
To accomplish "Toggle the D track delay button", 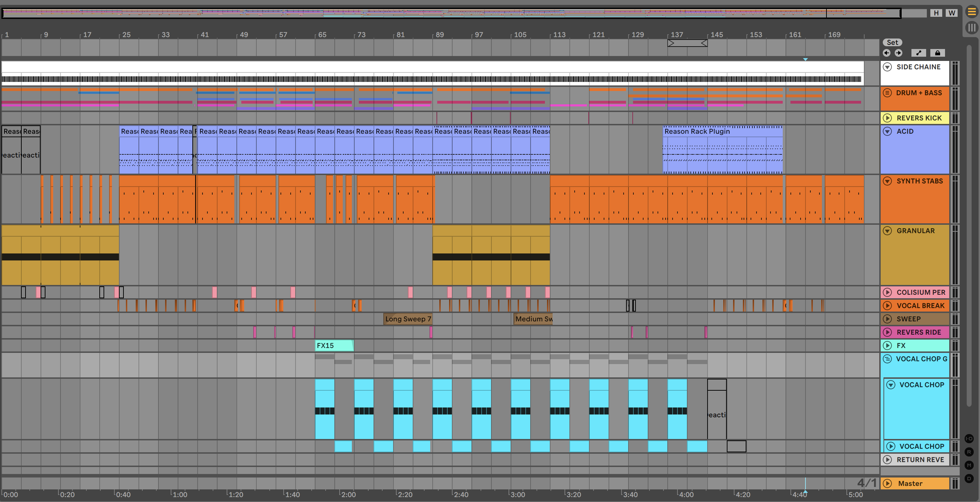I will 969,479.
